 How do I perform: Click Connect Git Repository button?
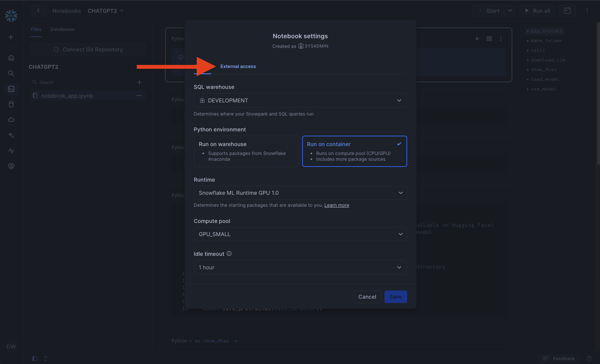[88, 49]
